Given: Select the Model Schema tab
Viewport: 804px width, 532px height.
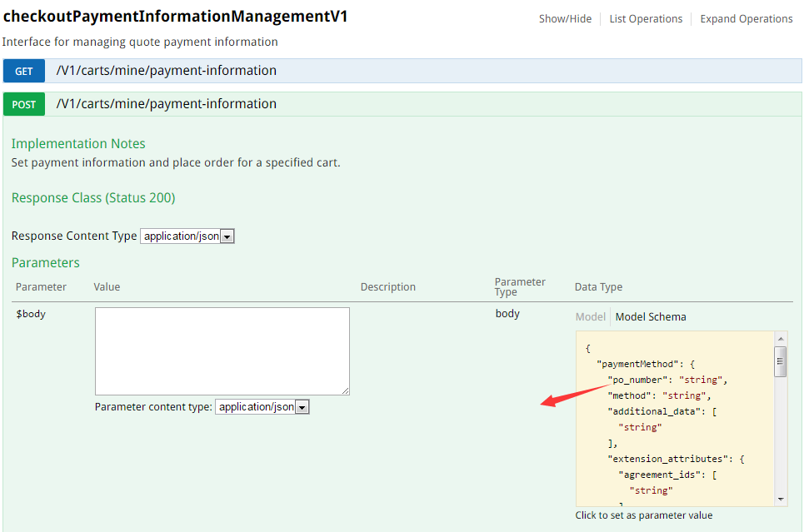Looking at the screenshot, I should click(x=651, y=317).
